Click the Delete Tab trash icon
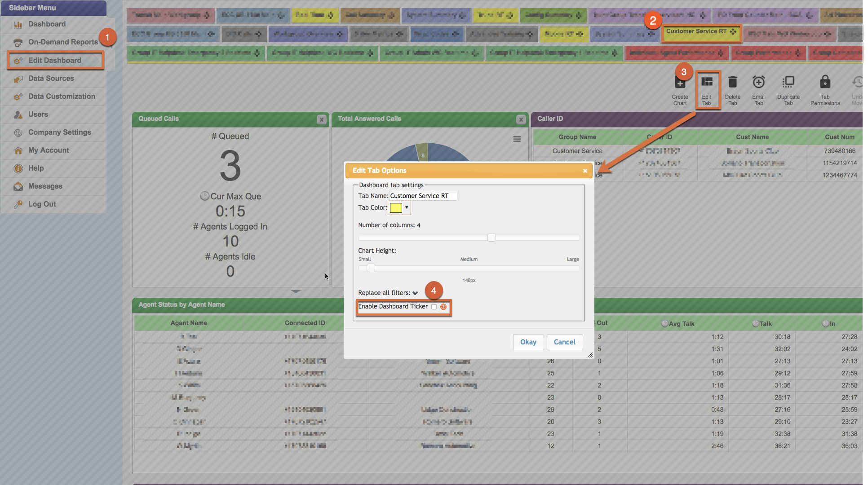Viewport: 868px width, 485px height. coord(732,82)
